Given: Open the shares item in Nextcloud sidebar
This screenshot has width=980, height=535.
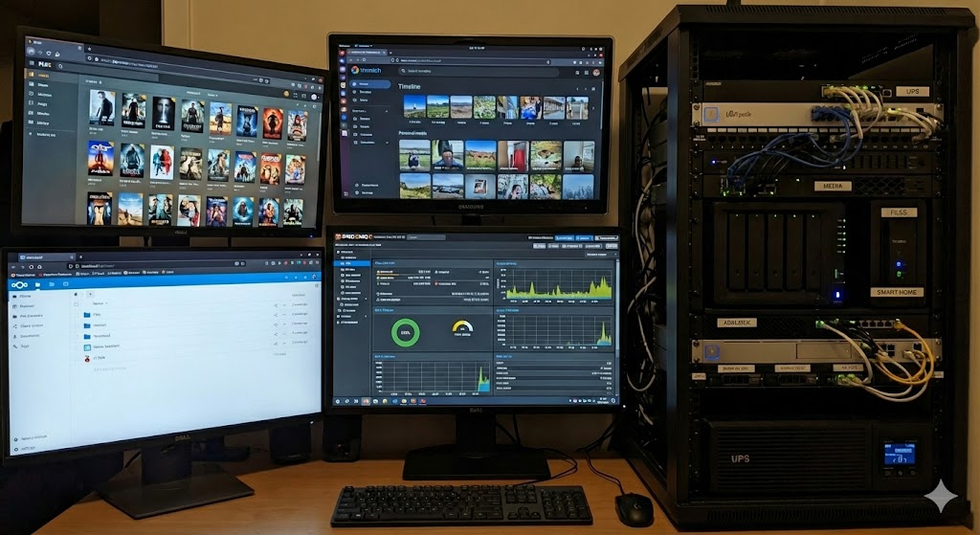Looking at the screenshot, I should click(29, 325).
